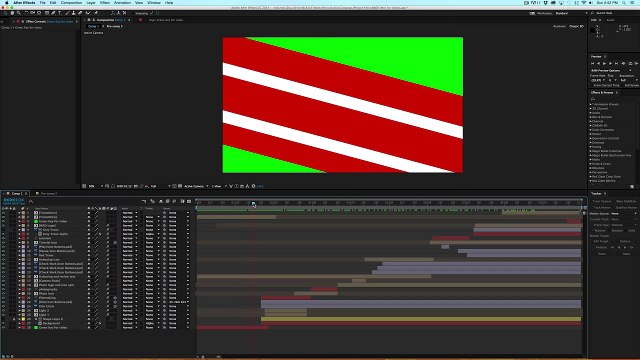The width and height of the screenshot is (640, 360).
Task: Click the Track Camera button in Tracker
Action: 602,201
